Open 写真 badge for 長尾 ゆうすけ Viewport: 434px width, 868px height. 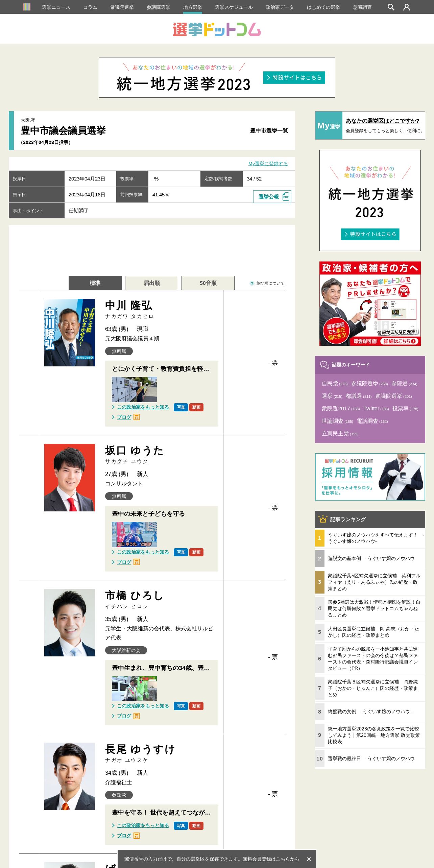pos(181,826)
